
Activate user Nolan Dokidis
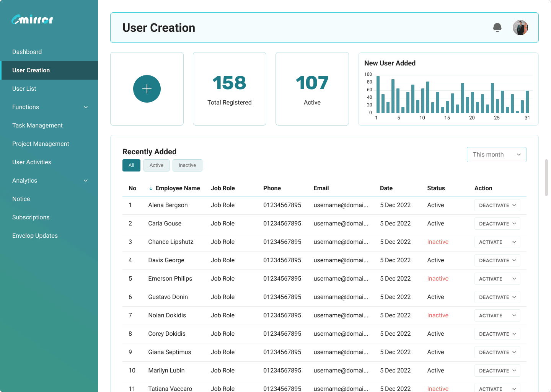coord(491,315)
